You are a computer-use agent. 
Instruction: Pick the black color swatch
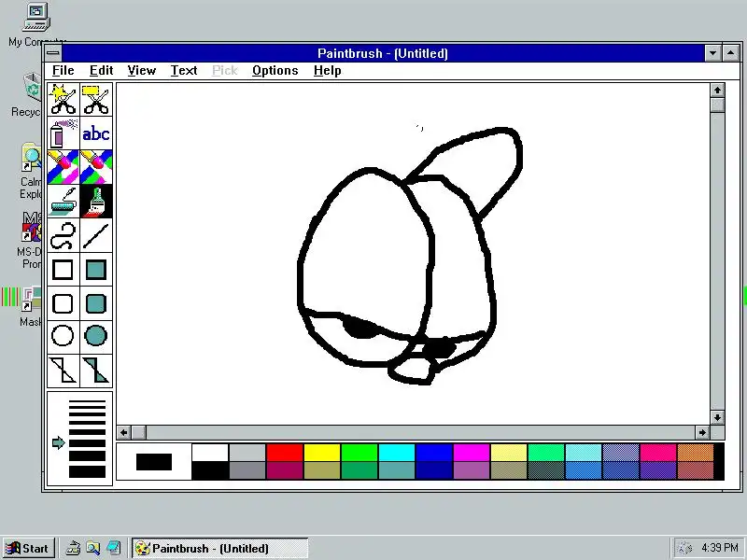pos(210,470)
